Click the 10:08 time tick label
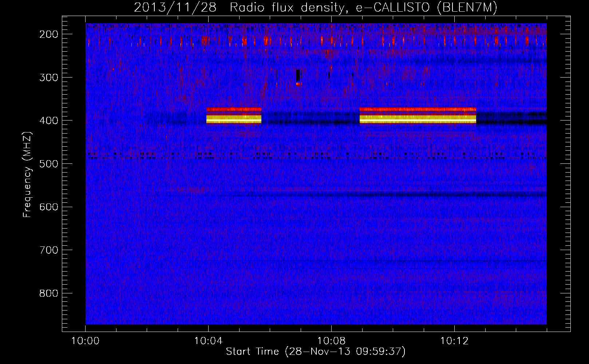This screenshot has width=589, height=364. pyautogui.click(x=331, y=341)
